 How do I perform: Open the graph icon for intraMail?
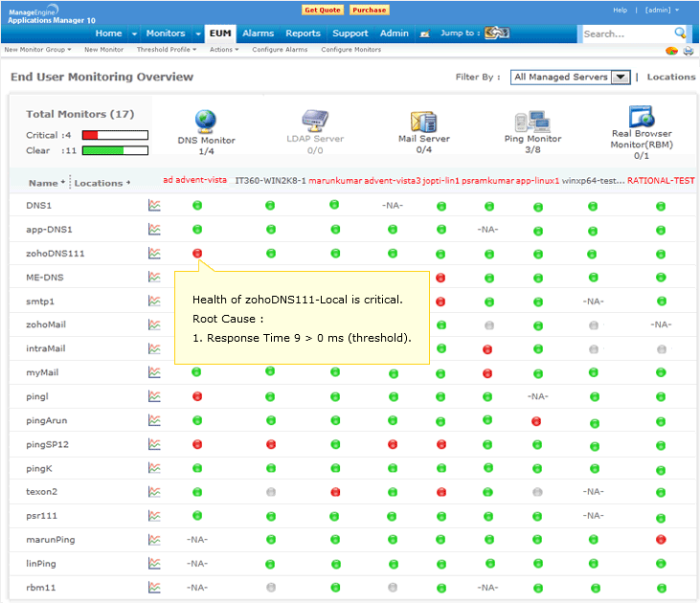coord(154,348)
